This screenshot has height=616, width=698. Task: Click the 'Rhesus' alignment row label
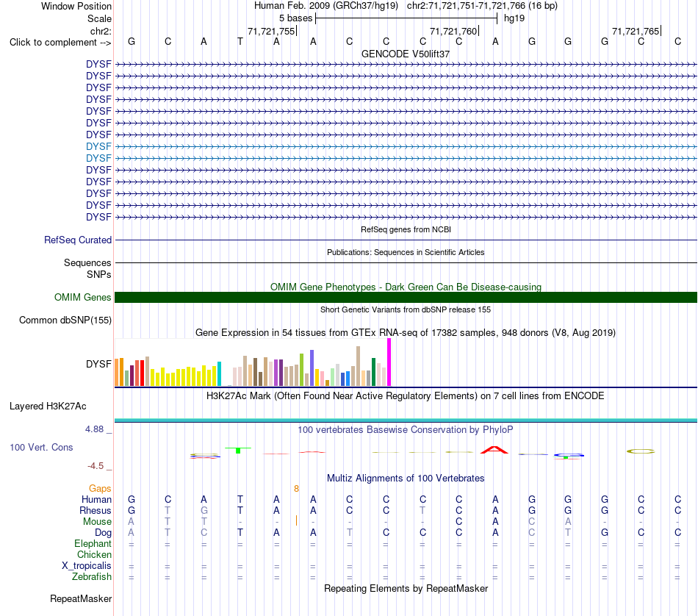tap(96, 510)
